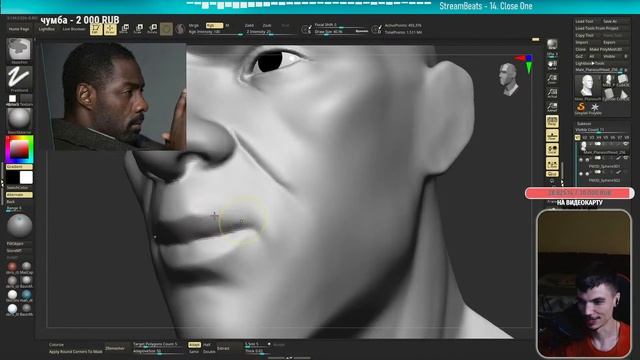Select the orange SimpleBrush tool icon
The image size is (640, 360).
[581, 107]
